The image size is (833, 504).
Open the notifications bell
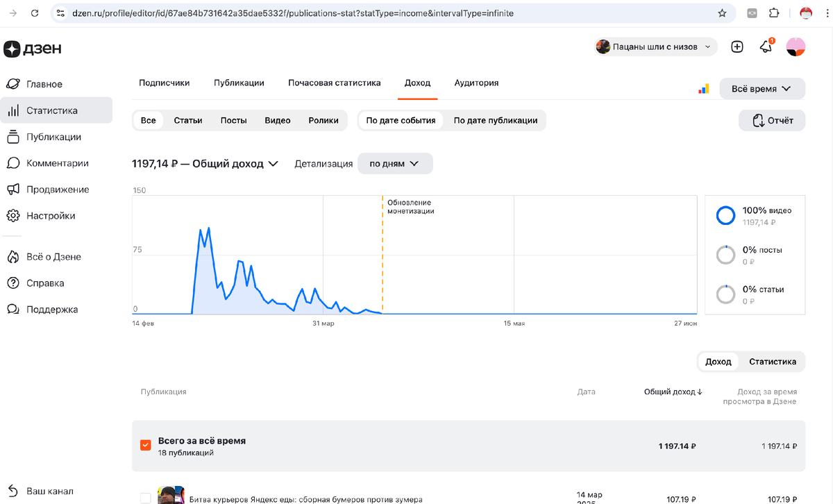click(766, 47)
